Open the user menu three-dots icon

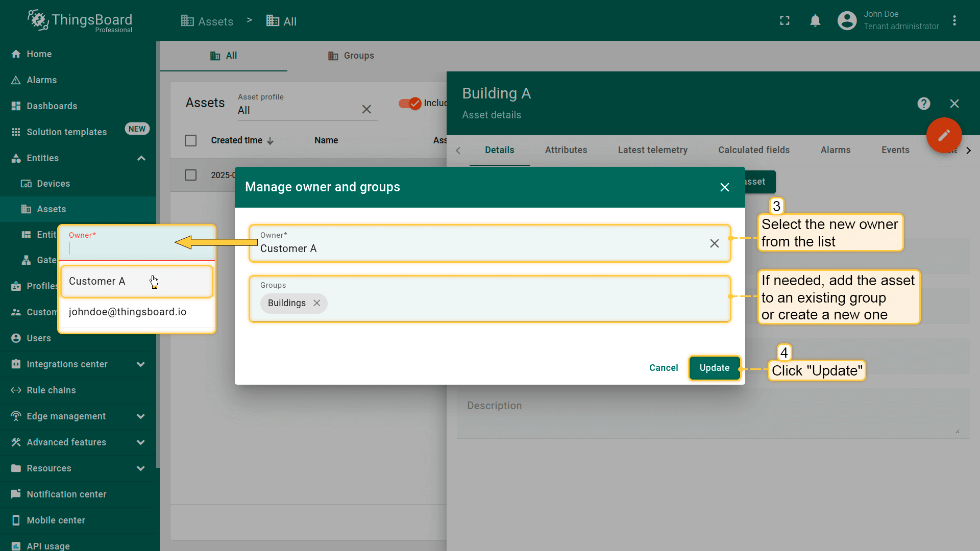click(954, 20)
